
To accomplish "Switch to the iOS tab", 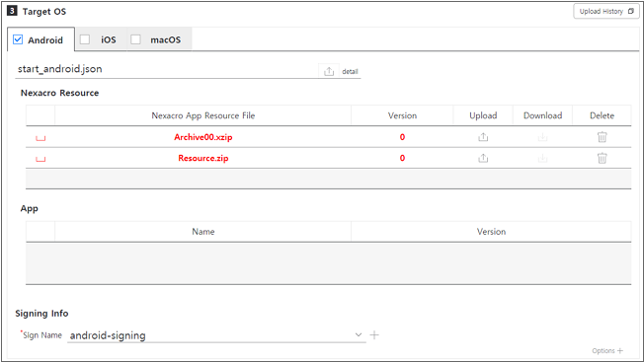I will (109, 39).
